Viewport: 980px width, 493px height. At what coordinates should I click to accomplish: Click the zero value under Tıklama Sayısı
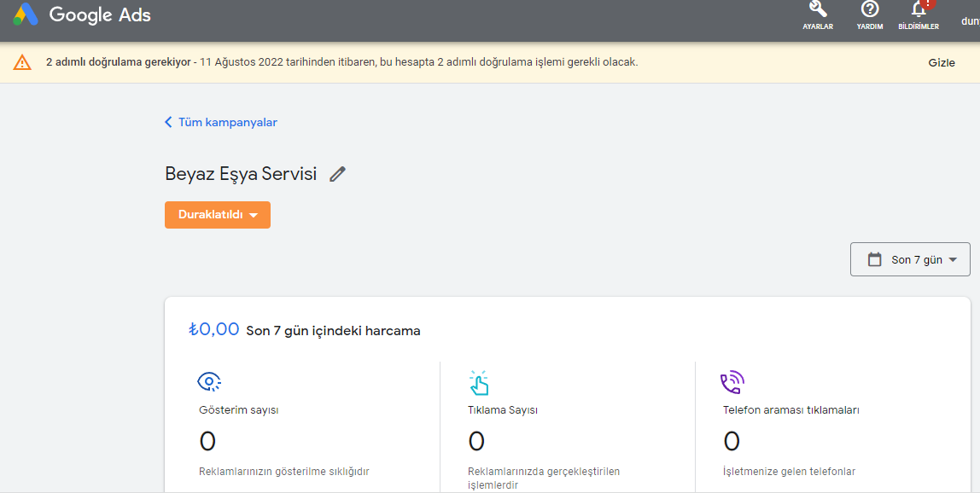tap(476, 442)
